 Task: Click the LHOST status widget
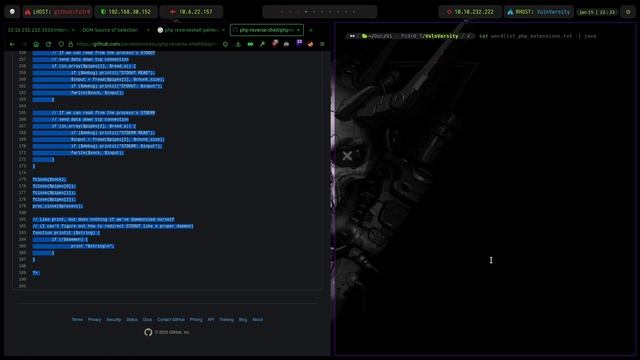click(x=57, y=12)
